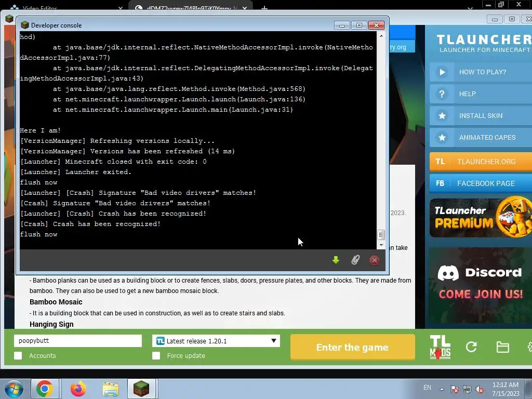Click the INSTALL SKIN button
This screenshot has width=532, height=399.
click(481, 116)
